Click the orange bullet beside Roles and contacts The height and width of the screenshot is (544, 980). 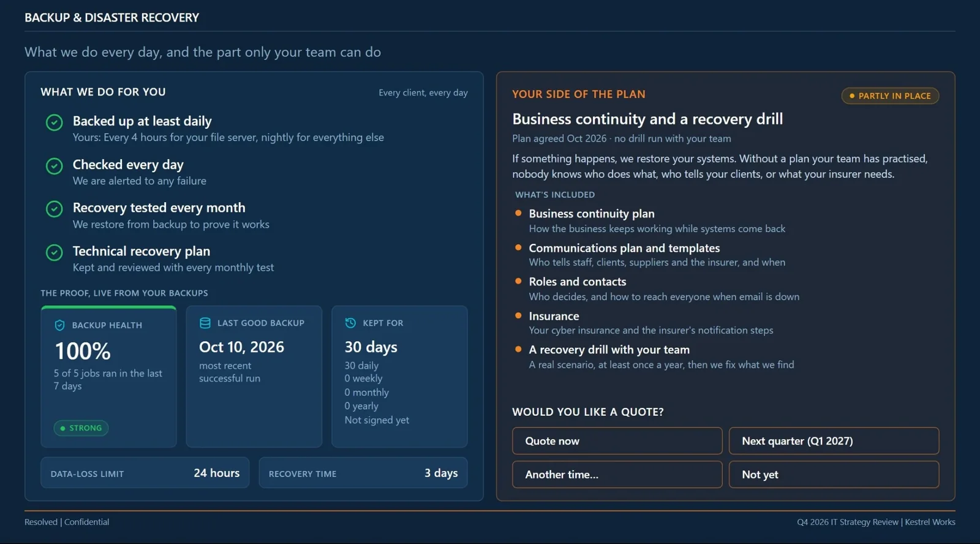tap(518, 281)
